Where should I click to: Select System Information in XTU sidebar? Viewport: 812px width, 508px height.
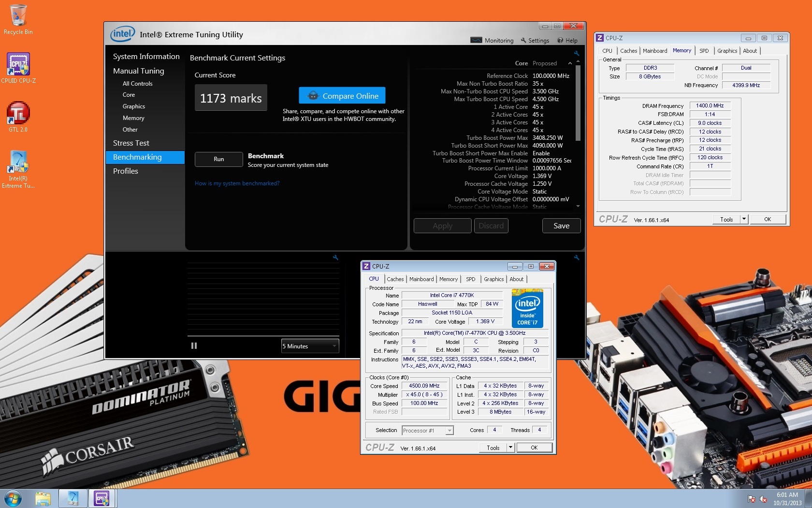pos(146,56)
